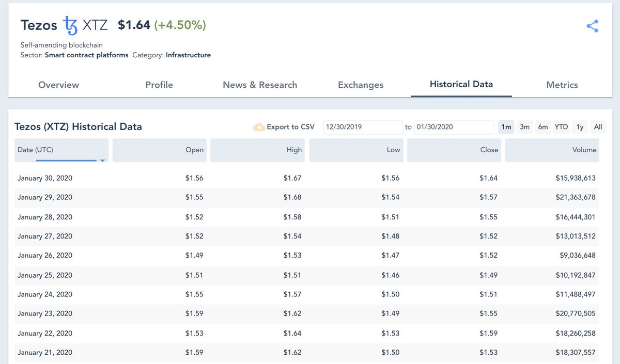Click the $1.68 high on January 29

[x=292, y=197]
